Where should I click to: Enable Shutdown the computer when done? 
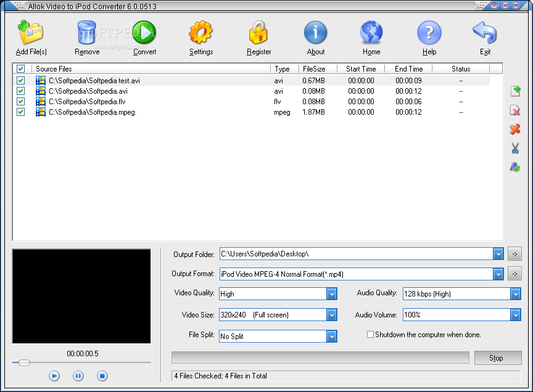point(370,335)
